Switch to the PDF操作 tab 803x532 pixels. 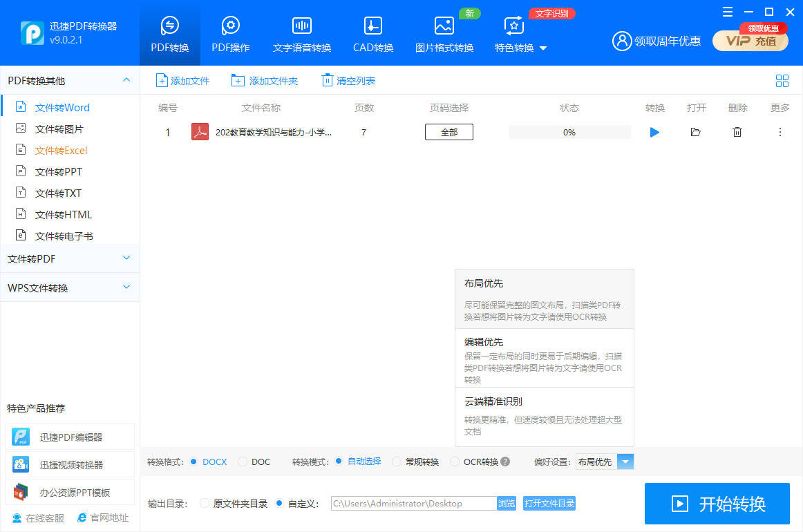click(x=230, y=34)
